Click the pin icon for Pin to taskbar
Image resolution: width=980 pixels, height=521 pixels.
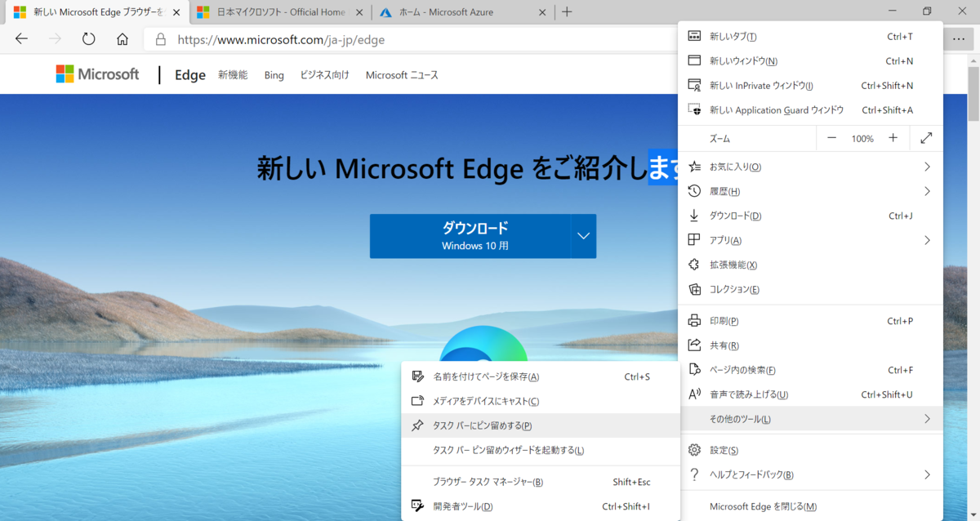point(418,425)
